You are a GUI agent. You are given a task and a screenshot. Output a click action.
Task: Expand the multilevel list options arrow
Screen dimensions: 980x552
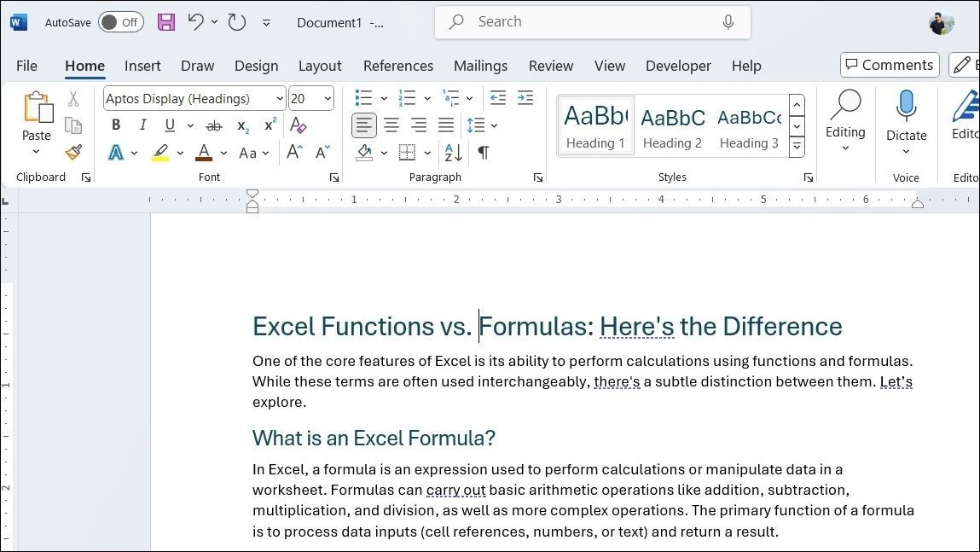(x=469, y=98)
